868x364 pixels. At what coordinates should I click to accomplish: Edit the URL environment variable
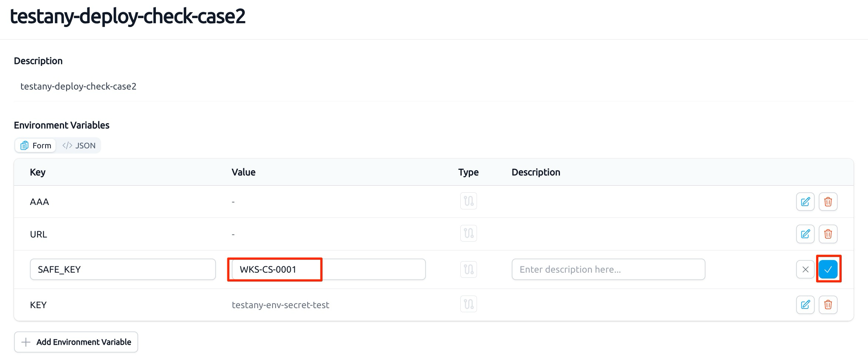click(x=805, y=234)
